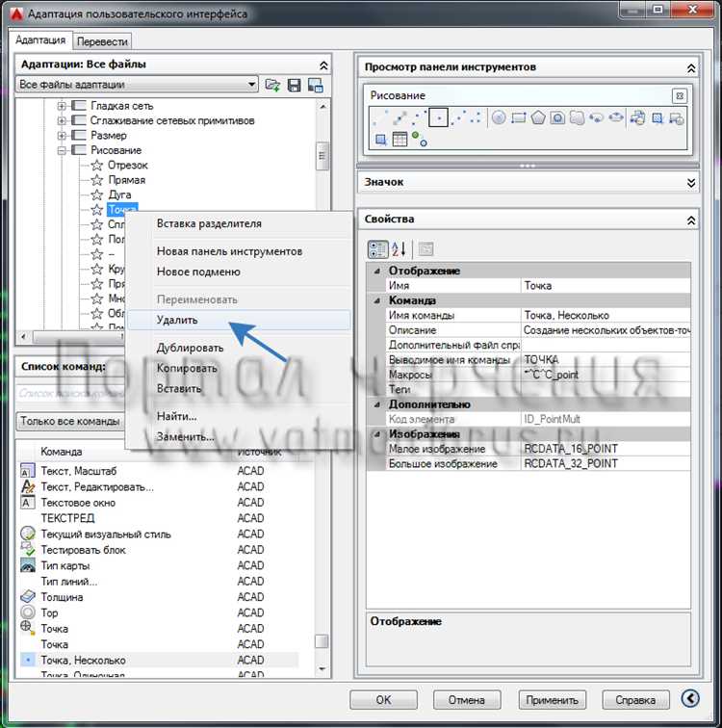722x728 pixels.
Task: Toggle categorized view of properties
Action: pos(377,249)
